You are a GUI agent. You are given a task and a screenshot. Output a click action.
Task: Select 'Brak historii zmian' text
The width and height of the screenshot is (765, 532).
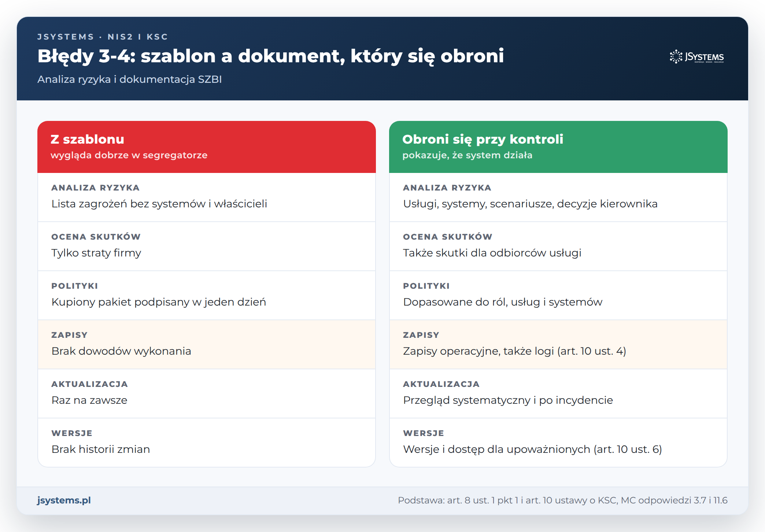101,449
